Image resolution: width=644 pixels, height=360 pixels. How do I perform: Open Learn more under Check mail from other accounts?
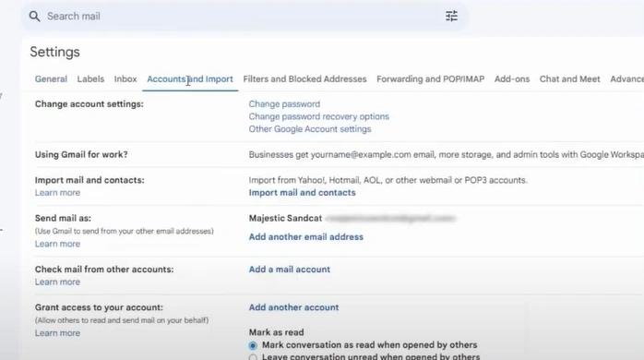click(x=57, y=282)
